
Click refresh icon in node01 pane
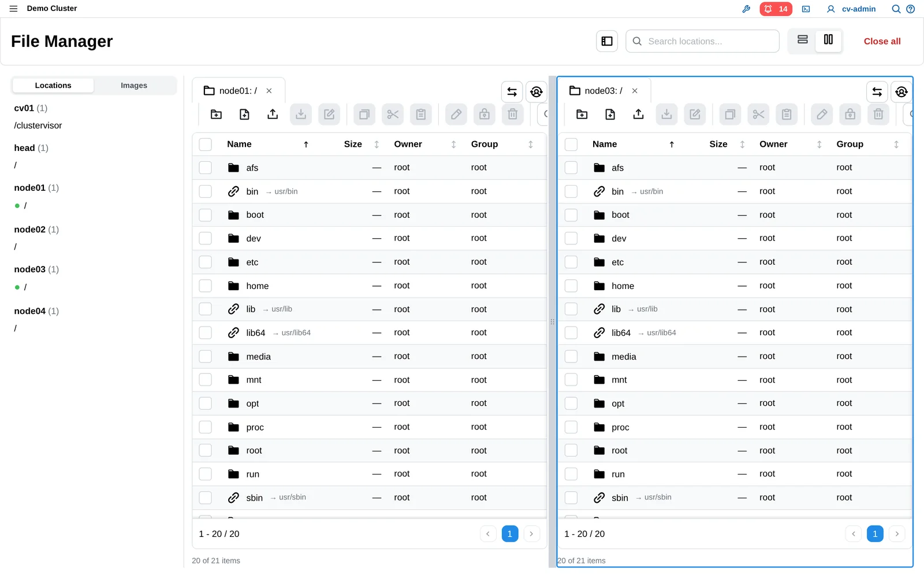536,92
